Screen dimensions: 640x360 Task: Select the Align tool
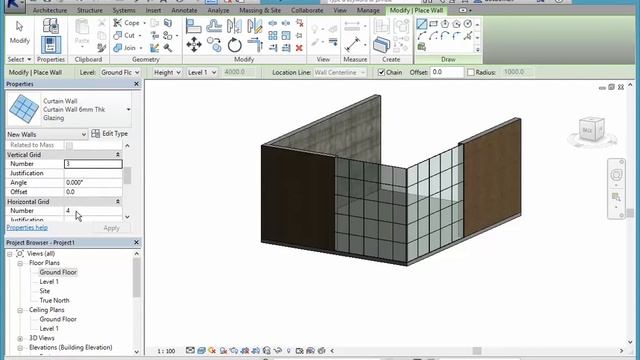pos(193,26)
